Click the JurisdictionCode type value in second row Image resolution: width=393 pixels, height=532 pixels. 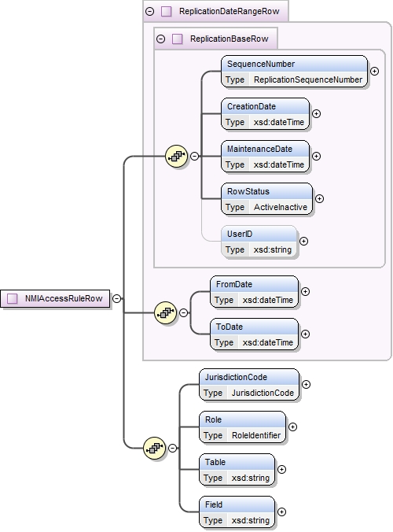(x=263, y=393)
